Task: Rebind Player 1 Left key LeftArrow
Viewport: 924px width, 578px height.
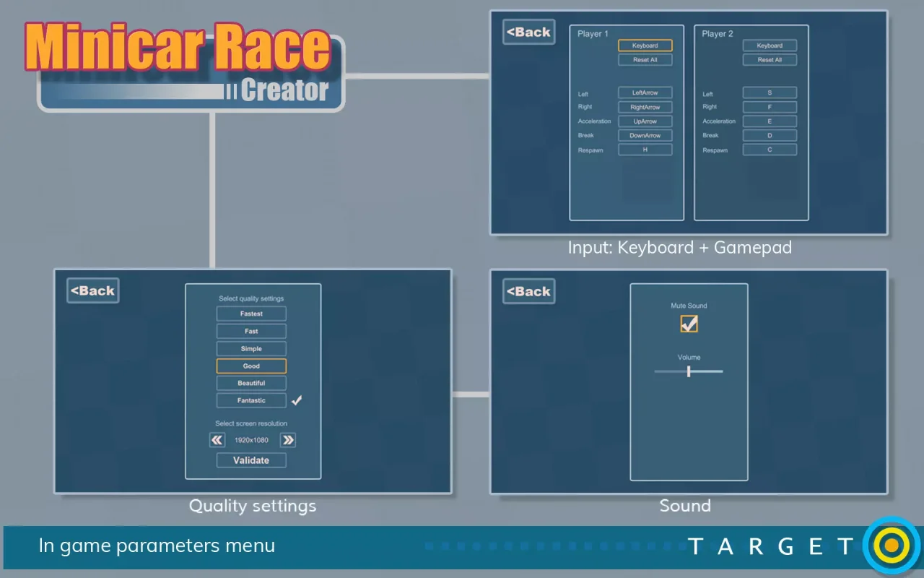Action: tap(645, 92)
